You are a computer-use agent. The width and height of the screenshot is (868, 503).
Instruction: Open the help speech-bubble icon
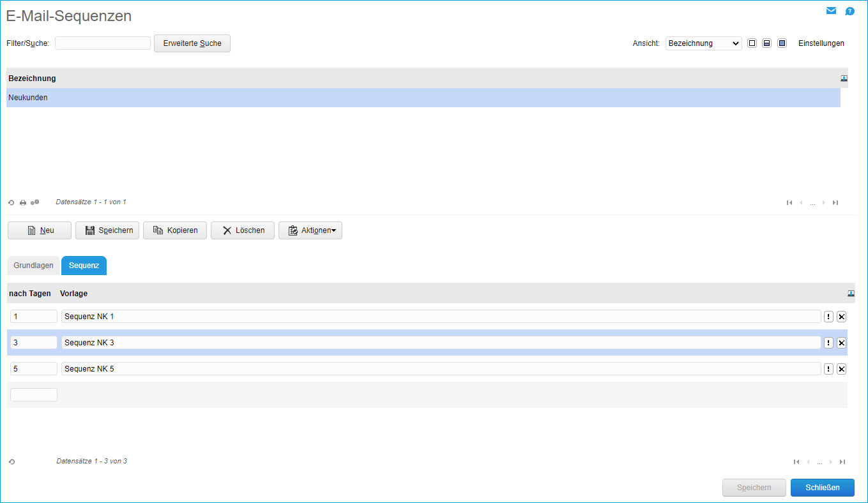[x=849, y=11]
